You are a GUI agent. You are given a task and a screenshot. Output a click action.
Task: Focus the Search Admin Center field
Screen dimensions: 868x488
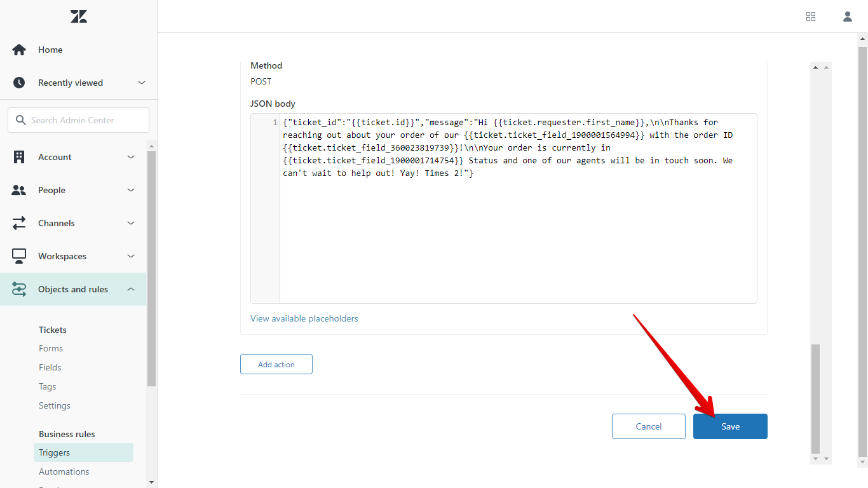pyautogui.click(x=79, y=120)
